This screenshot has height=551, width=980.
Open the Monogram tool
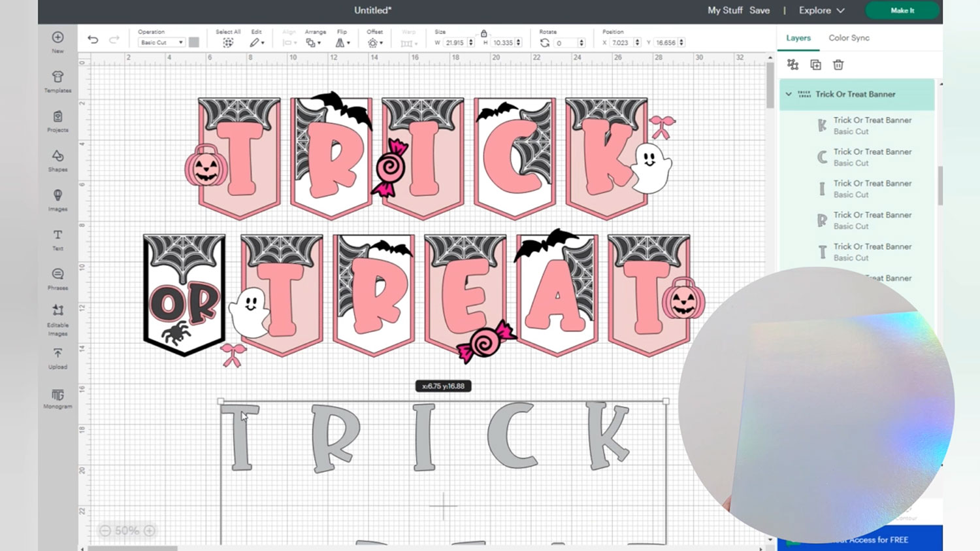click(x=57, y=397)
